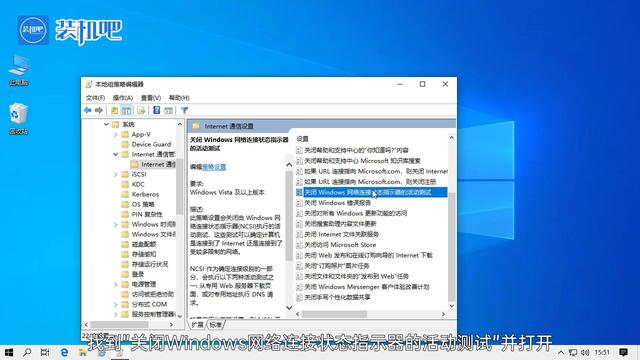Click description pane scroll-down arrow

[289, 307]
